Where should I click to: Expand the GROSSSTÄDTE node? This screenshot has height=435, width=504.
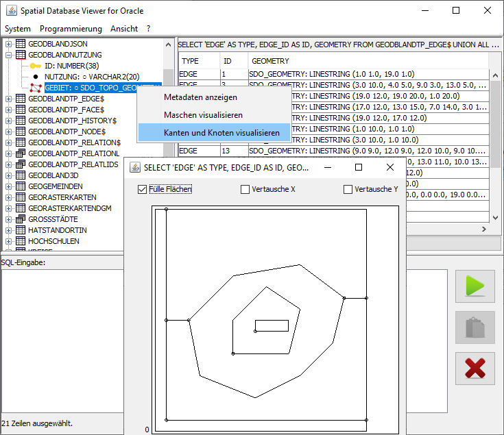[x=9, y=219]
